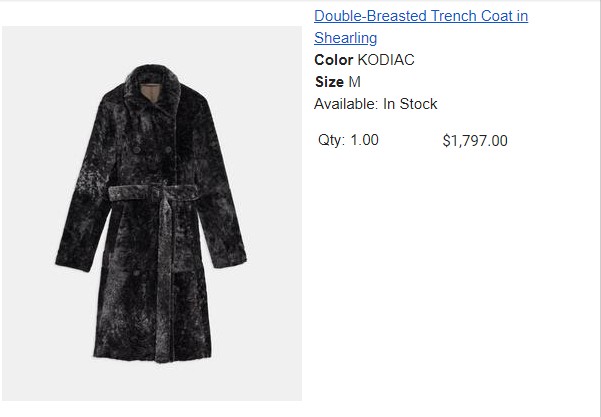
Task: Click the 1.00 quantity value
Action: pos(364,140)
